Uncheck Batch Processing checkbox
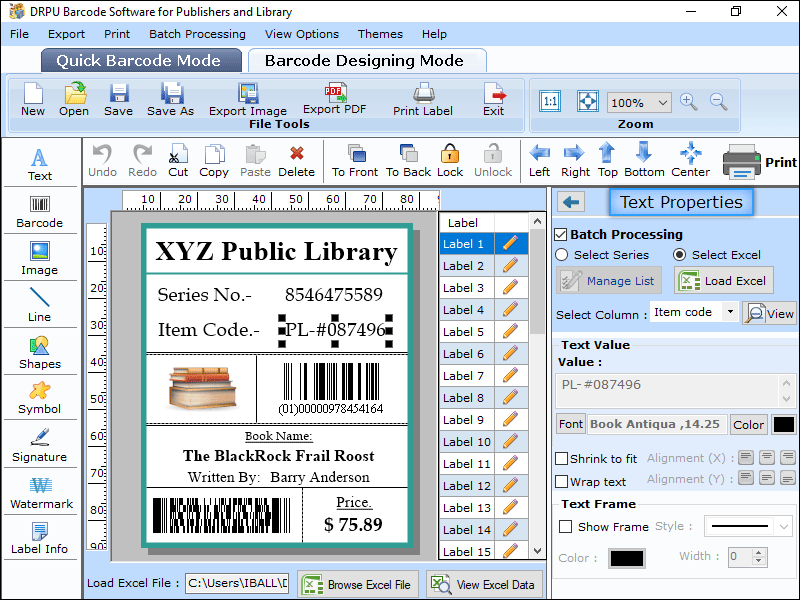 561,235
